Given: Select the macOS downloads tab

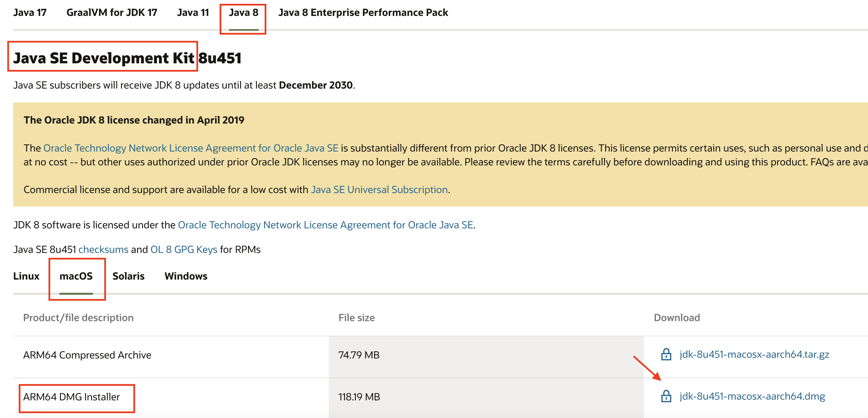Looking at the screenshot, I should click(x=76, y=276).
